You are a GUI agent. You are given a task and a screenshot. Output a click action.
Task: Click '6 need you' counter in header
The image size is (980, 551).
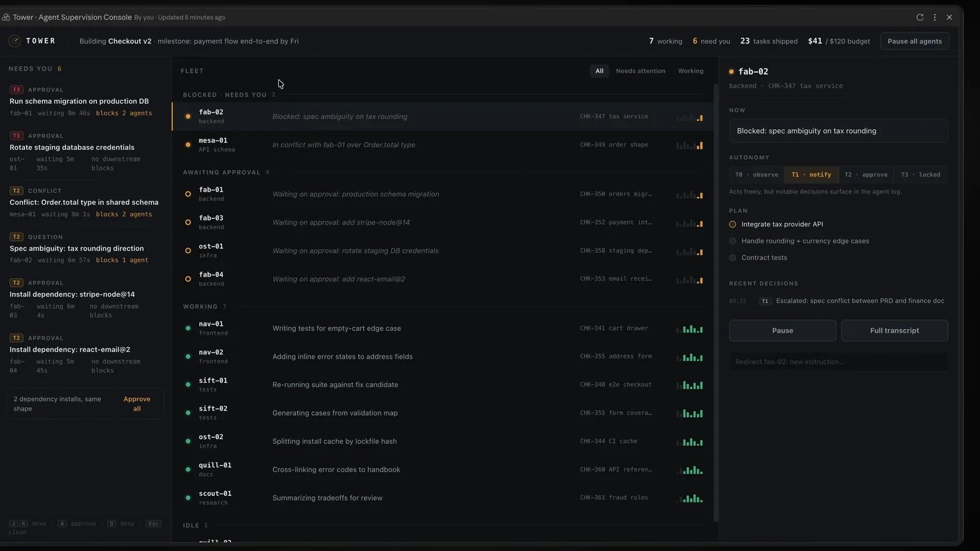point(711,41)
